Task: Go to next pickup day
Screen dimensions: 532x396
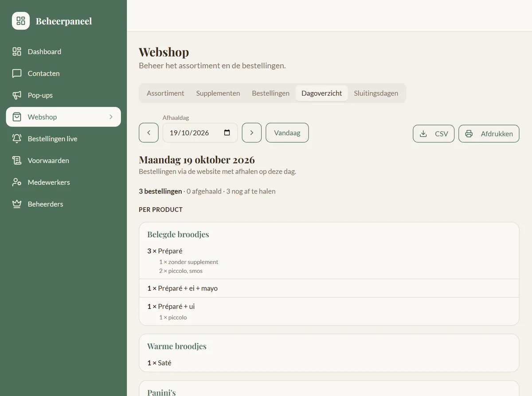Action: tap(252, 132)
